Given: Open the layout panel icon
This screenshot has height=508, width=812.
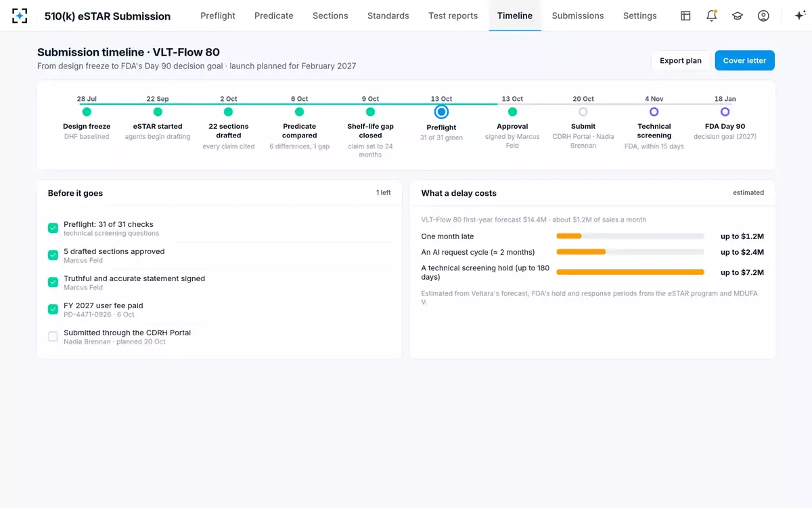Looking at the screenshot, I should click(x=685, y=16).
